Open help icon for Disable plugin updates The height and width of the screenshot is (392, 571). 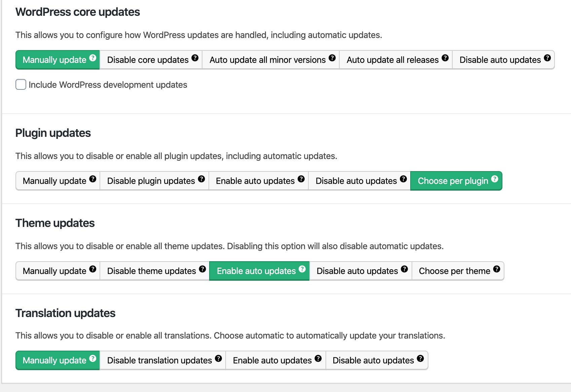pyautogui.click(x=201, y=179)
